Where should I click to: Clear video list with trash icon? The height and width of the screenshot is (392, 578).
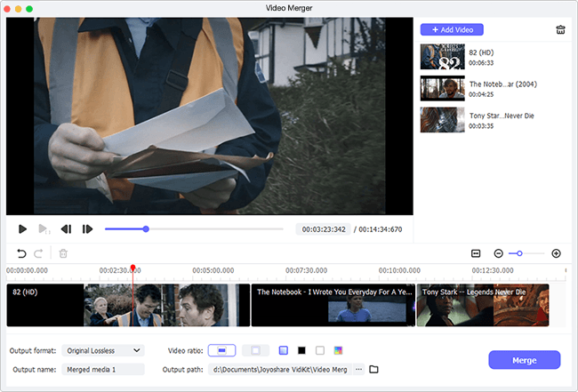[x=561, y=30]
